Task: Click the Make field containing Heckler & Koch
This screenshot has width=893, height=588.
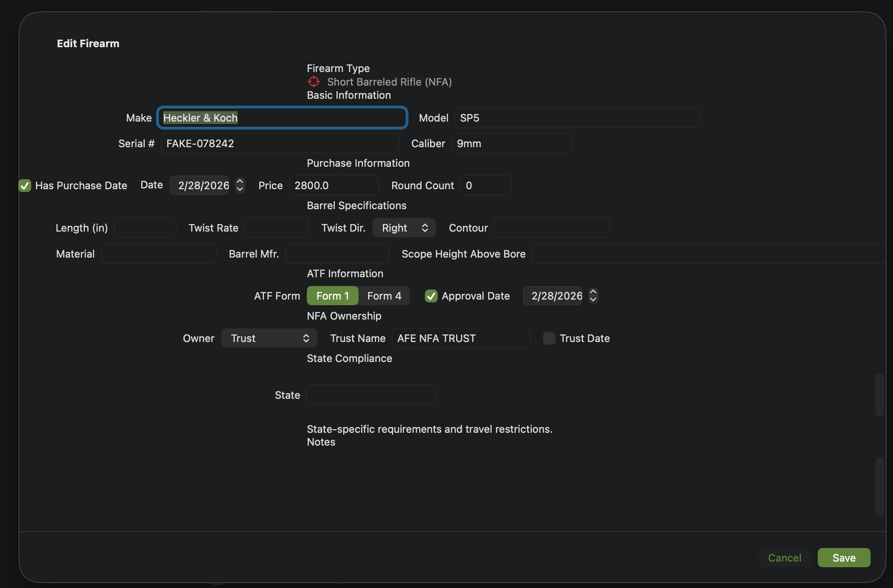Action: click(x=282, y=118)
